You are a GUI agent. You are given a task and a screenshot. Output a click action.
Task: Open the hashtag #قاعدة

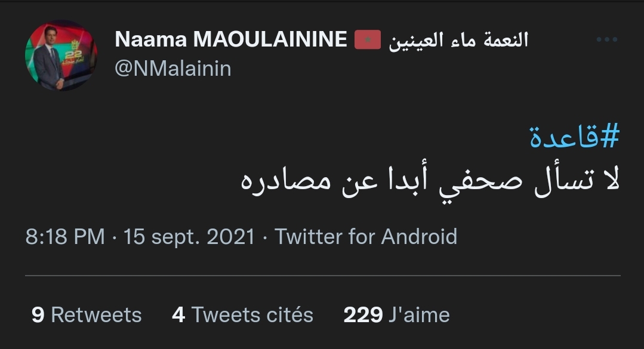[x=573, y=138]
